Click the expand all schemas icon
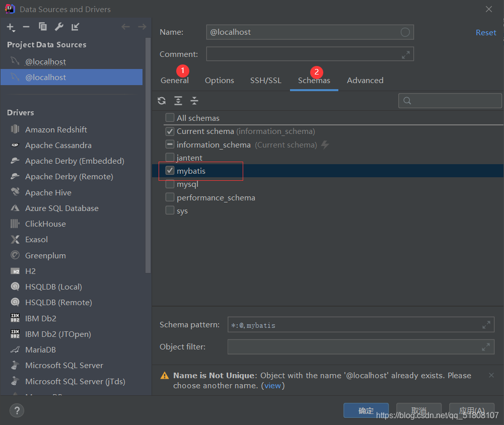The height and width of the screenshot is (425, 504). point(178,101)
